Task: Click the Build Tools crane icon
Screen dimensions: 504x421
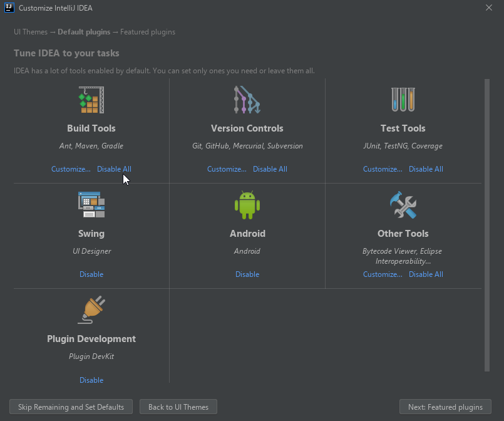Action: pos(91,100)
